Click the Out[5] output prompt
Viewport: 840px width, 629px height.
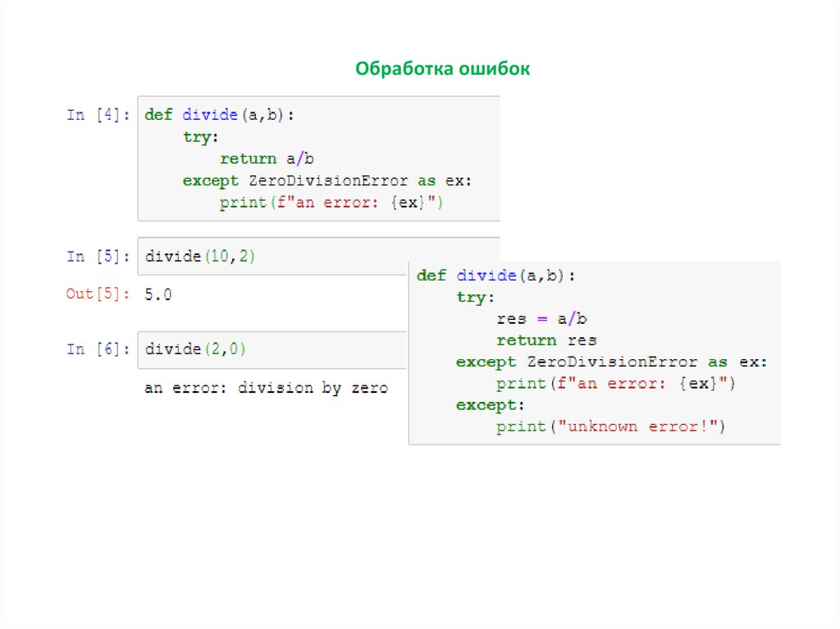[98, 294]
